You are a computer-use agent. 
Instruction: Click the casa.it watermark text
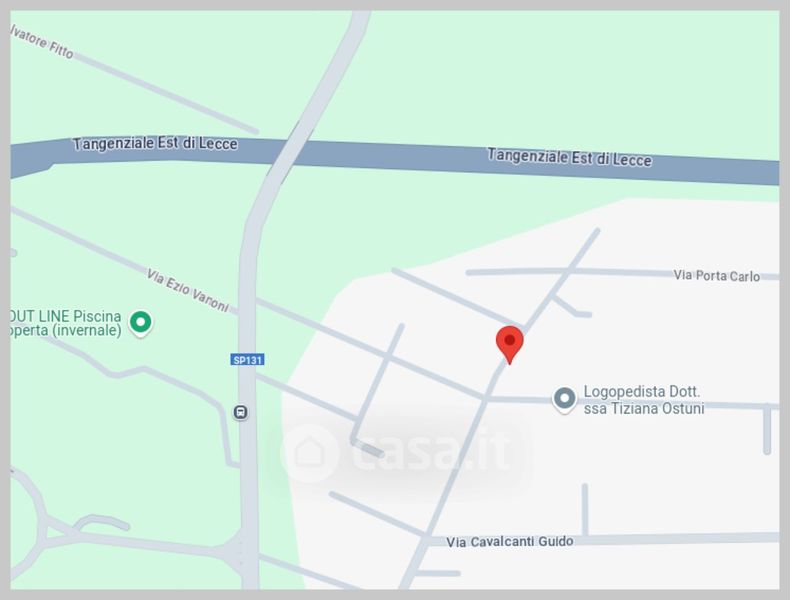click(431, 452)
